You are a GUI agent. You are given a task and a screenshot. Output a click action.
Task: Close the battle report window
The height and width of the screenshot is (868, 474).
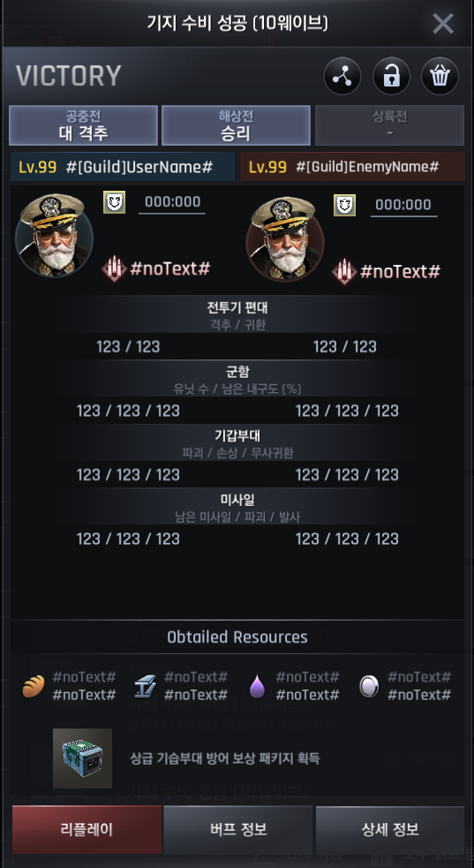coord(442,24)
